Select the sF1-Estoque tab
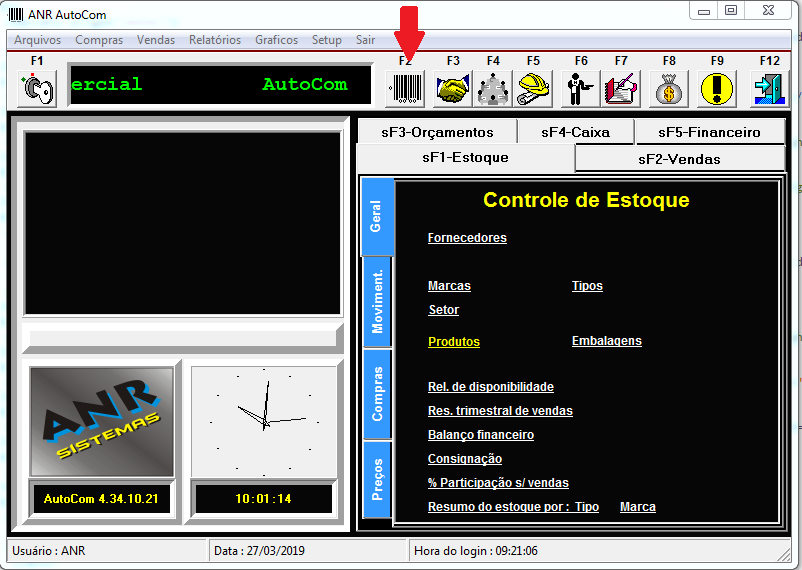The width and height of the screenshot is (802, 570). point(465,158)
